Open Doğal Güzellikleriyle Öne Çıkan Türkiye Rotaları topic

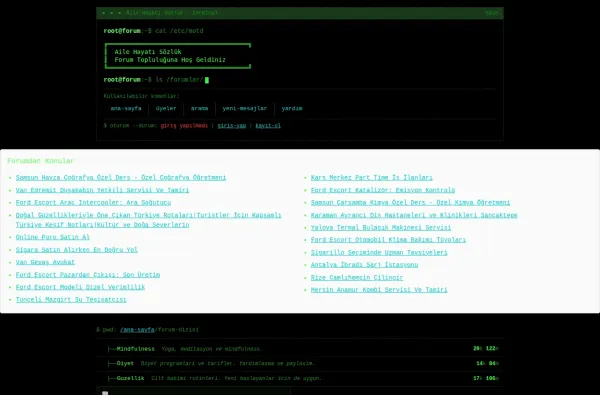(148, 220)
